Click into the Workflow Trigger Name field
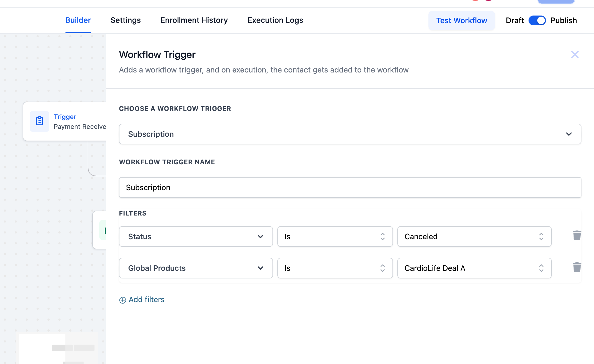Screen dimensions: 594x364 coord(350,187)
